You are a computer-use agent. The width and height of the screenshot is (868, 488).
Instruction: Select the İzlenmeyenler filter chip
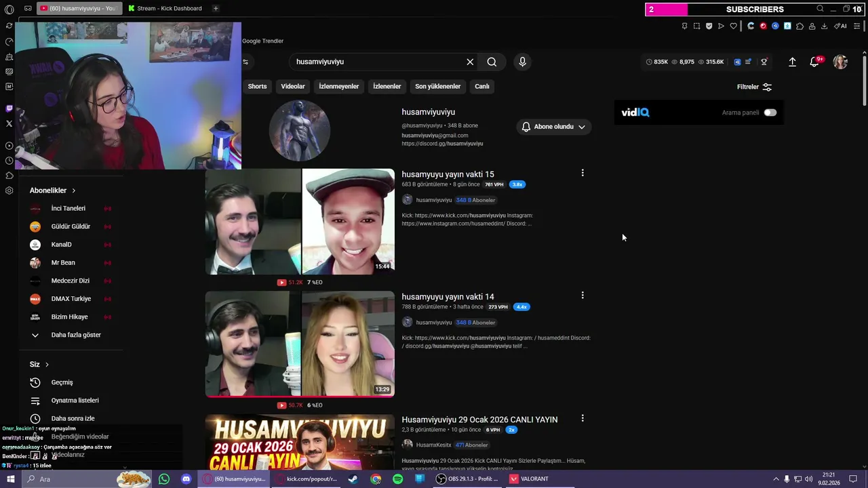(x=339, y=86)
